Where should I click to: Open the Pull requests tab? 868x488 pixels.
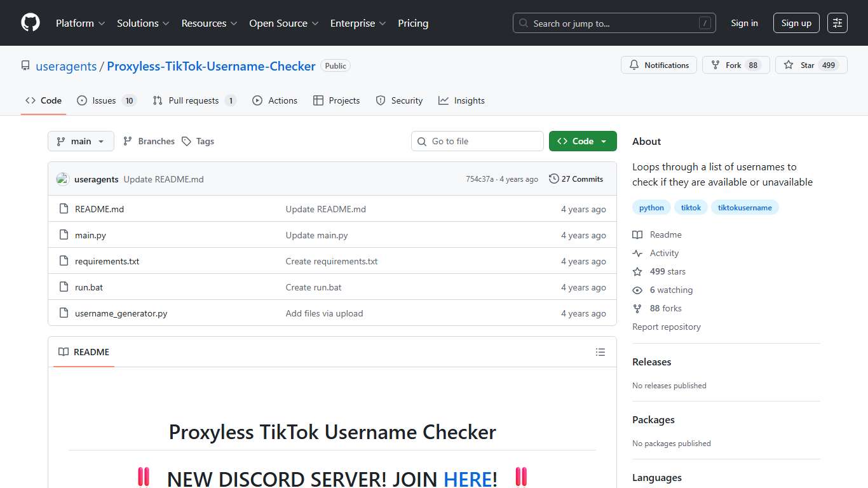(x=194, y=100)
